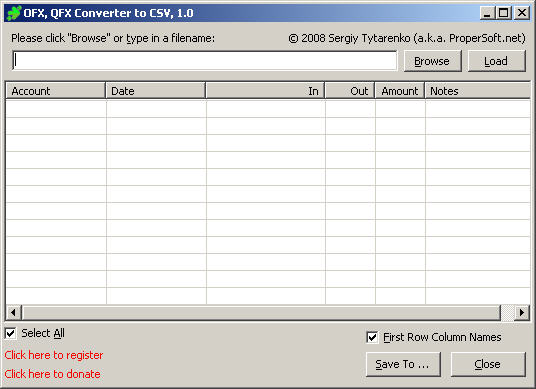Open the Browse file dialog

point(432,61)
